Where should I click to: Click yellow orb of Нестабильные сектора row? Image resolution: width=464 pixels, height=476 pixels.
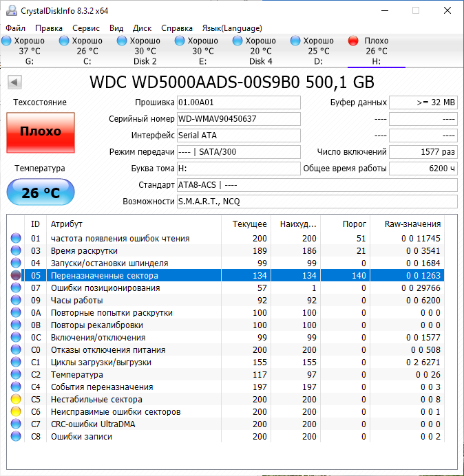click(x=16, y=399)
